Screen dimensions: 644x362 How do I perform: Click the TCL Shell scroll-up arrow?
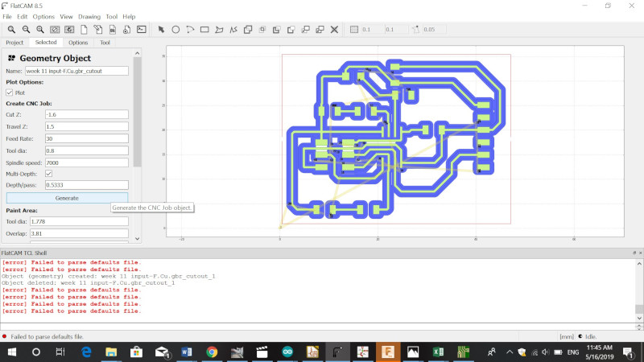point(639,264)
